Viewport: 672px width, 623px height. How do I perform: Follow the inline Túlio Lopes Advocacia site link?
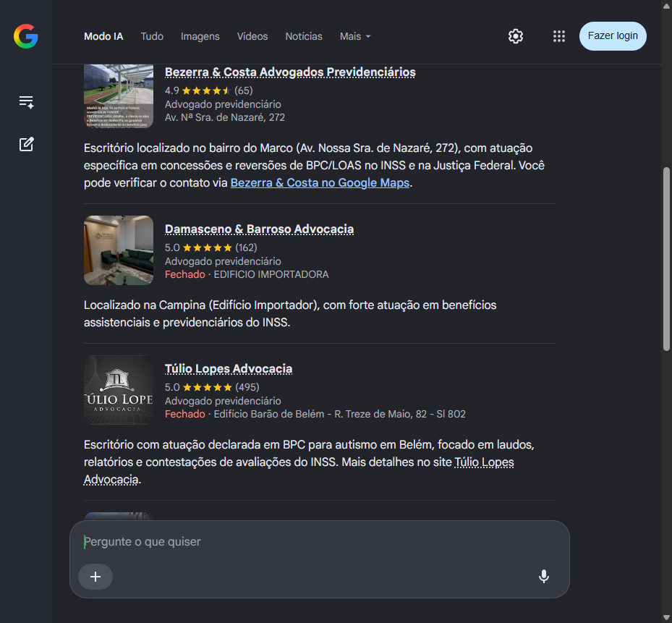click(x=484, y=462)
